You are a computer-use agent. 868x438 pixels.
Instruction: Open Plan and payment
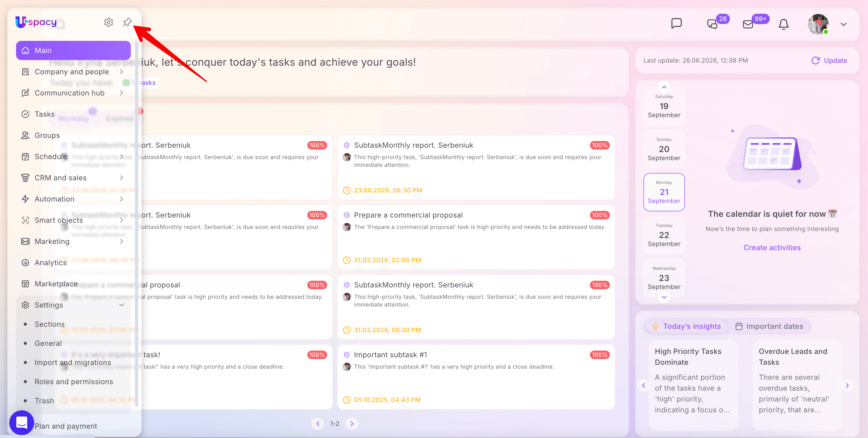click(66, 426)
